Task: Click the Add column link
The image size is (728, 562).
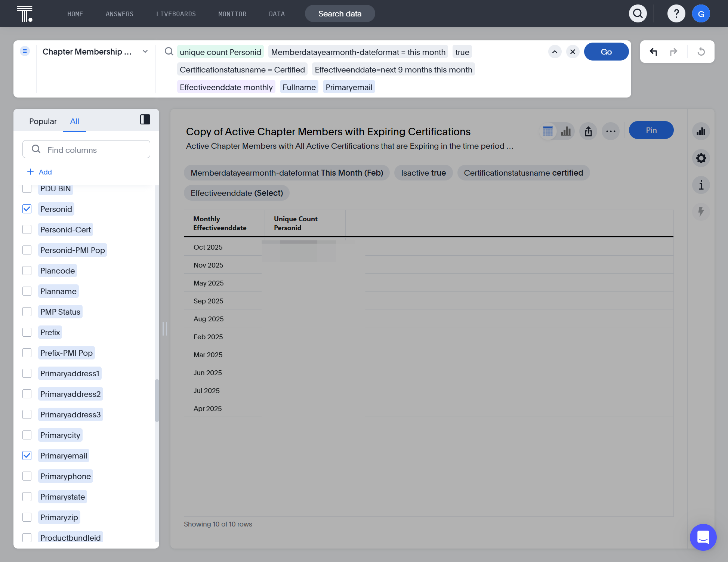Action: [x=39, y=172]
